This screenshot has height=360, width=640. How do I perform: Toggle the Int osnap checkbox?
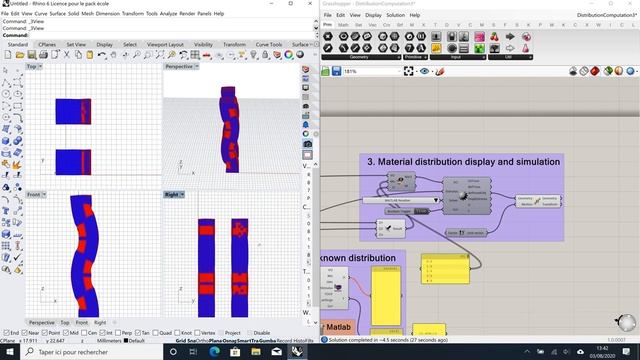102,333
